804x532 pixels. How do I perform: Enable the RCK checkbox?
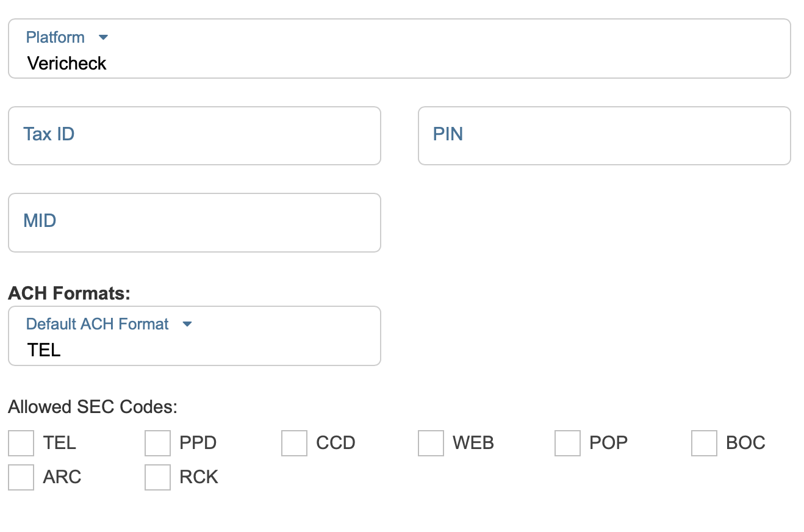157,477
